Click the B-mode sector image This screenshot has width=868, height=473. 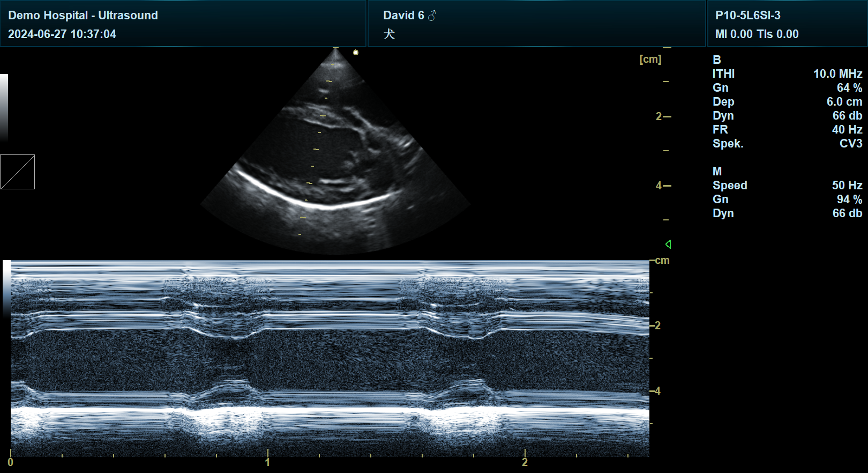point(335,161)
